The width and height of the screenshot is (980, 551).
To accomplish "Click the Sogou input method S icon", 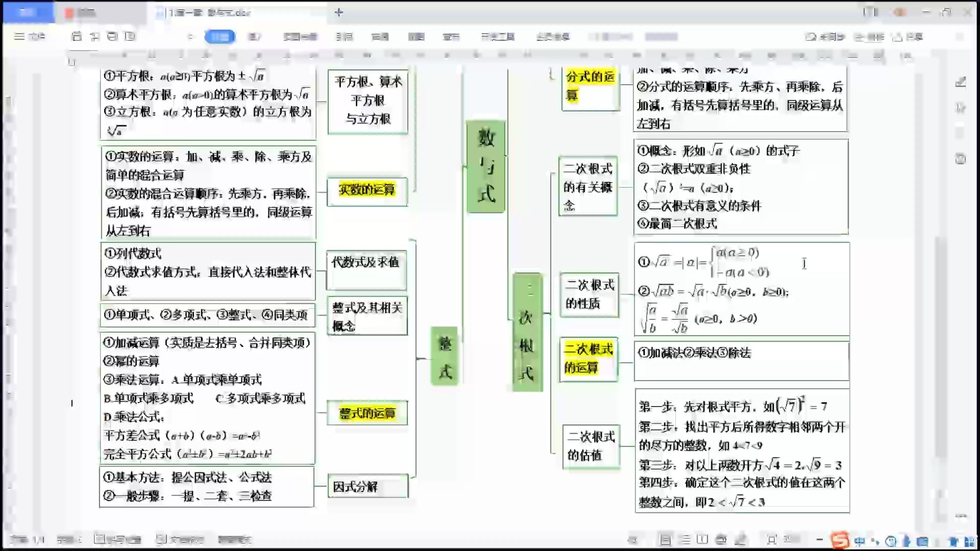I will [x=840, y=540].
